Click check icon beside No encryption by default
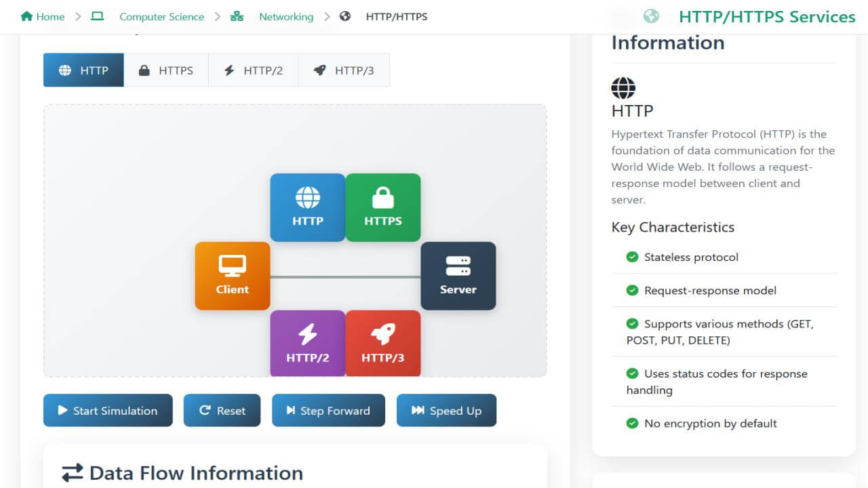 point(632,423)
